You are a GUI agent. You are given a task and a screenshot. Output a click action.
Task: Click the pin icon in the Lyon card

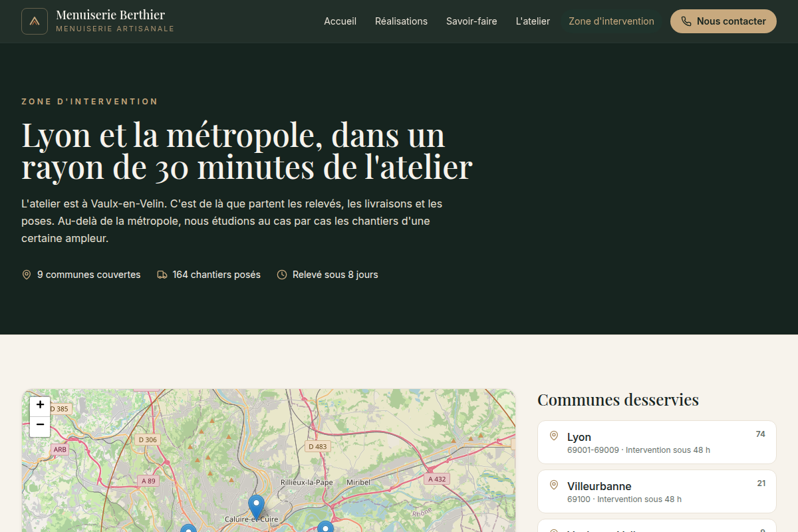click(554, 436)
